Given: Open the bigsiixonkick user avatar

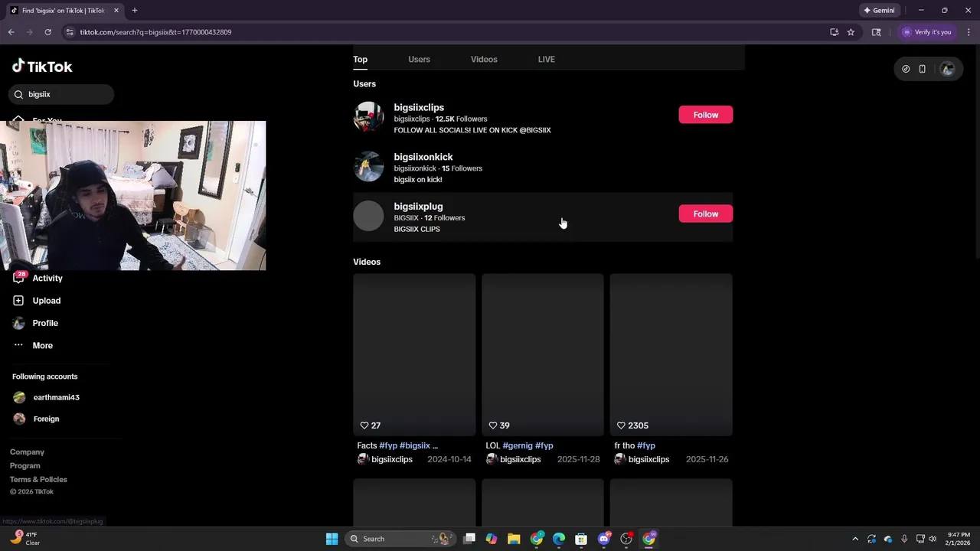Looking at the screenshot, I should 368,166.
